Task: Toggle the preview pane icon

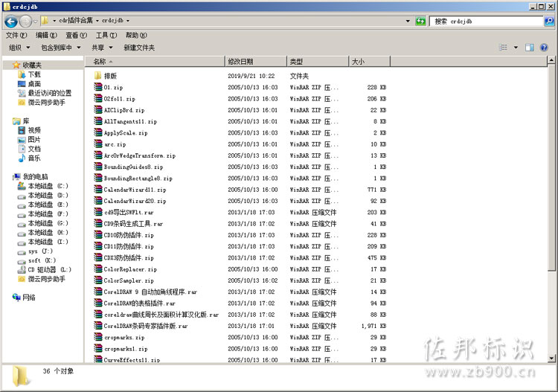Action: tap(529, 48)
